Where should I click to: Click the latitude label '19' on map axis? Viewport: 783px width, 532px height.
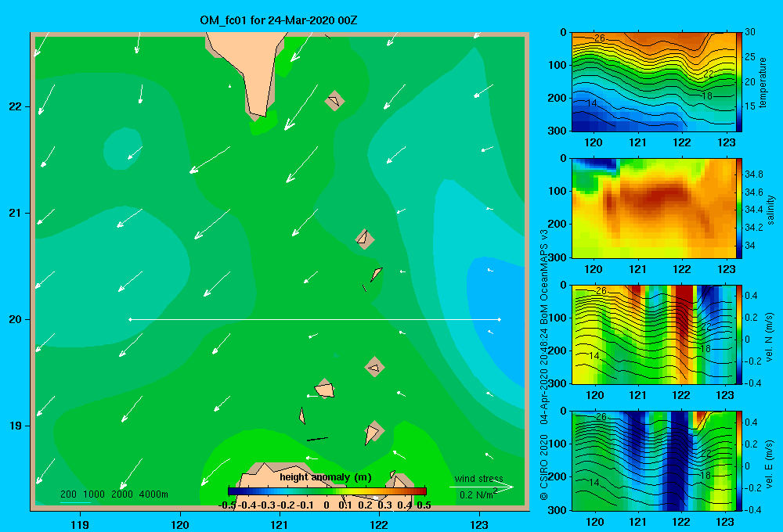pos(15,426)
